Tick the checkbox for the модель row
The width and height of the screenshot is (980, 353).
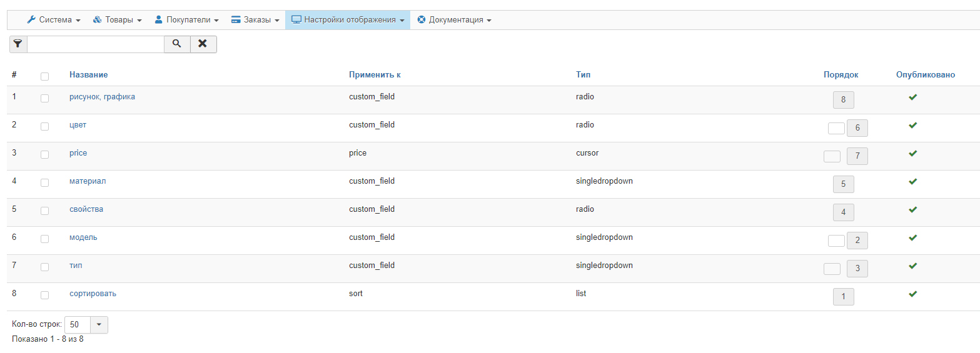[44, 239]
